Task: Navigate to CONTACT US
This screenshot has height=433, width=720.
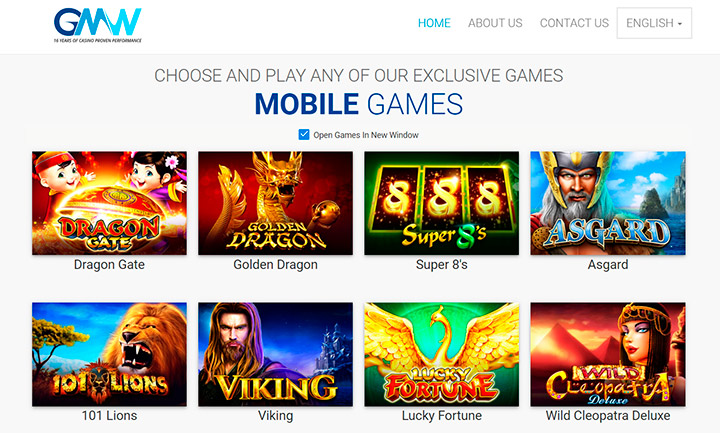Action: click(x=574, y=23)
